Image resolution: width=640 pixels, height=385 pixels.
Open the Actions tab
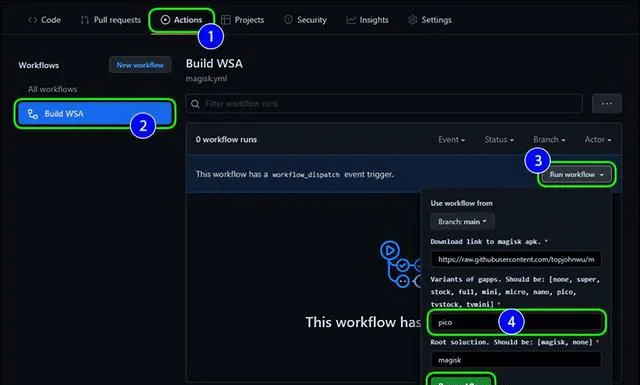pos(181,20)
